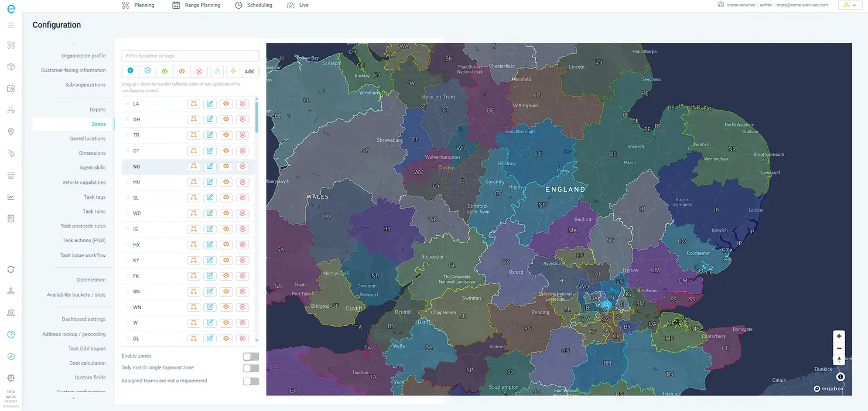Delete the TR zone
The width and height of the screenshot is (868, 411).
coord(242,135)
